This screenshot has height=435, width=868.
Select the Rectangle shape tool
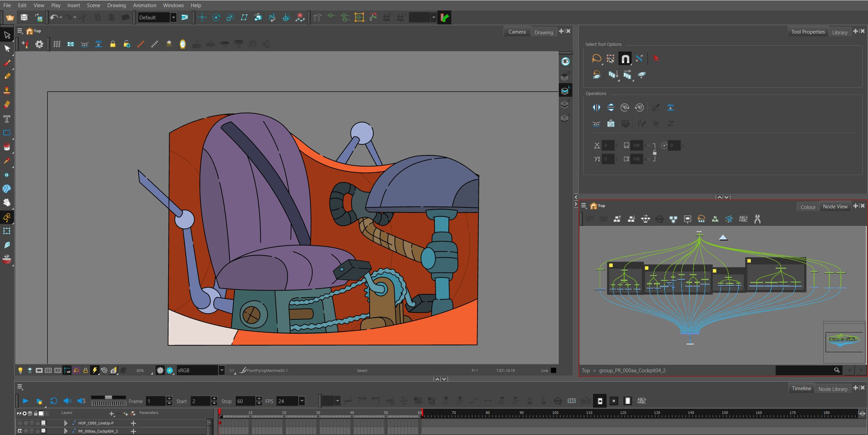pyautogui.click(x=7, y=133)
